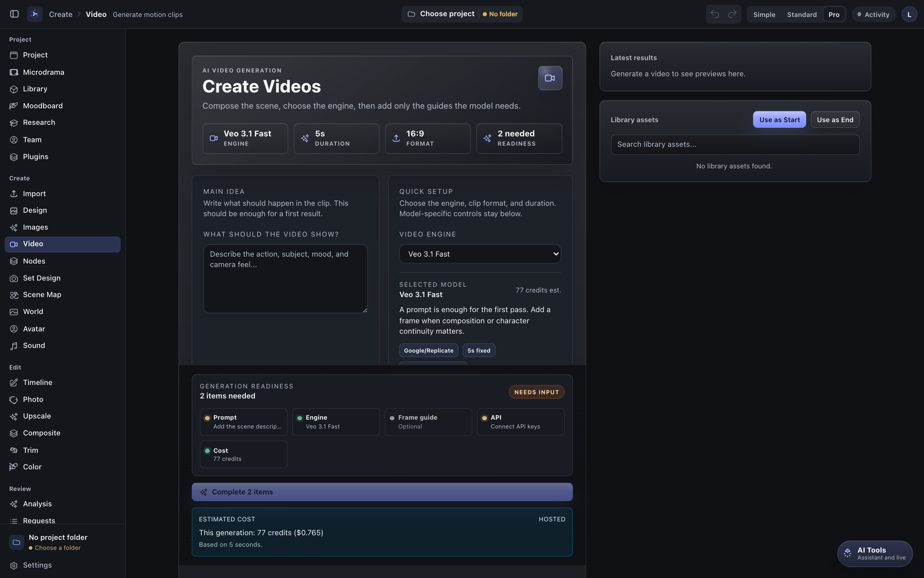Viewport: 924px width, 578px height.
Task: Open the Choose project selector
Action: tap(462, 14)
